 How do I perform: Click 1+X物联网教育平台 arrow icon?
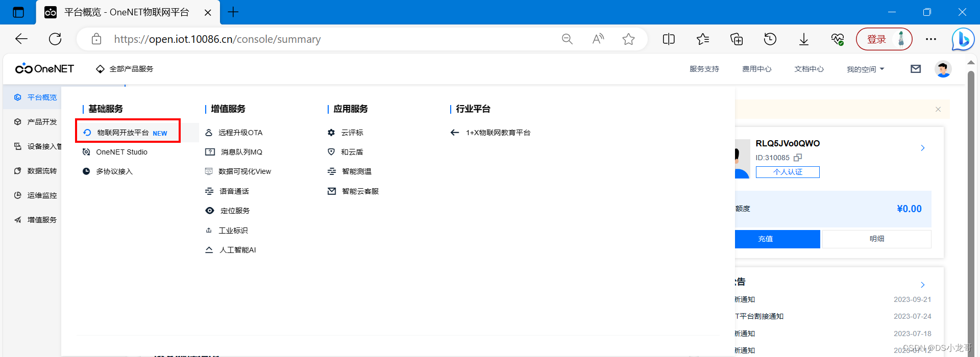pyautogui.click(x=455, y=133)
